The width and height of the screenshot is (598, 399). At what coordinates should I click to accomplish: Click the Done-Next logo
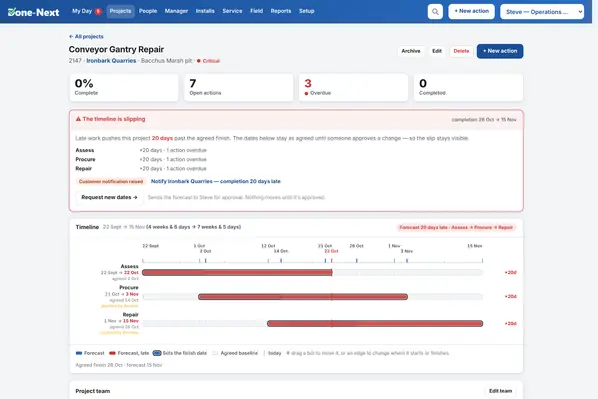coord(34,12)
